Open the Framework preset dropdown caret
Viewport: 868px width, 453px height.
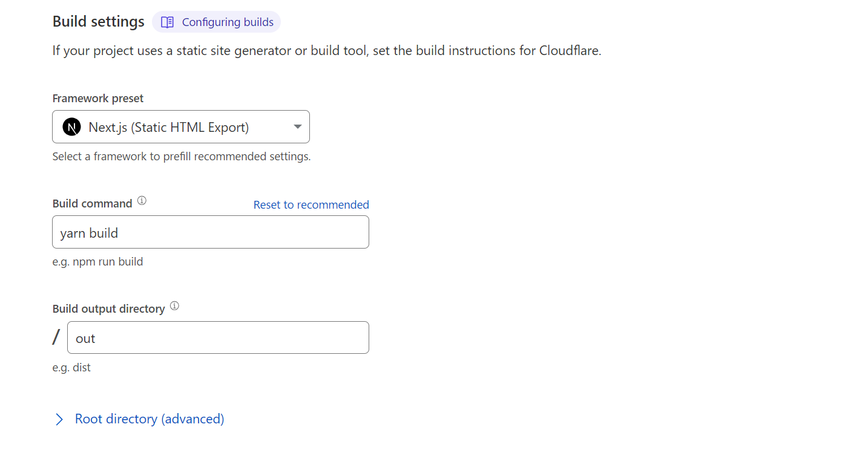(x=297, y=127)
